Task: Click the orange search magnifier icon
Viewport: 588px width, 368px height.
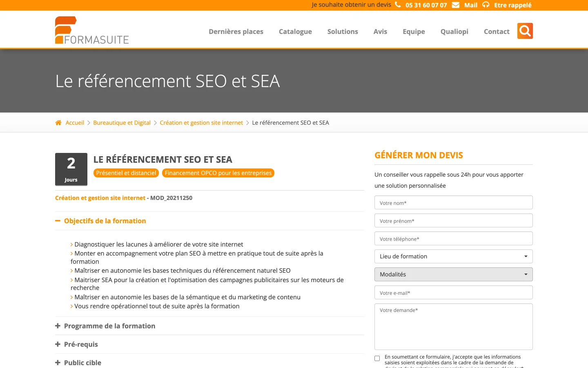Action: (525, 31)
